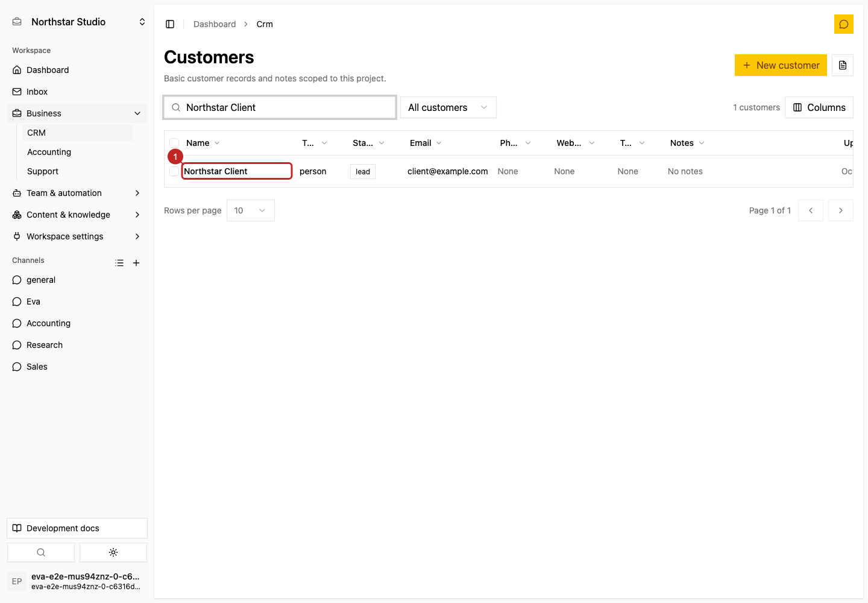Toggle the sidebar panel icon
The height and width of the screenshot is (603, 868).
point(170,24)
